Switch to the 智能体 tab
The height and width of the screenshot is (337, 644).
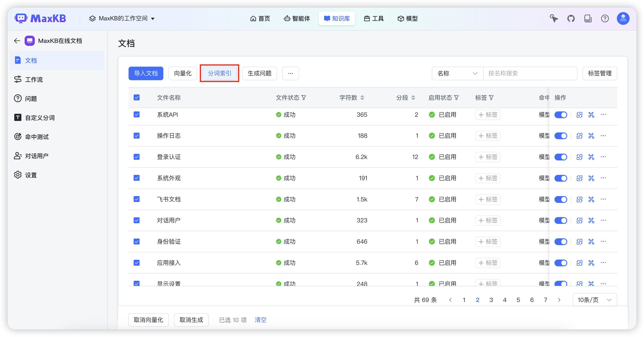tap(297, 18)
